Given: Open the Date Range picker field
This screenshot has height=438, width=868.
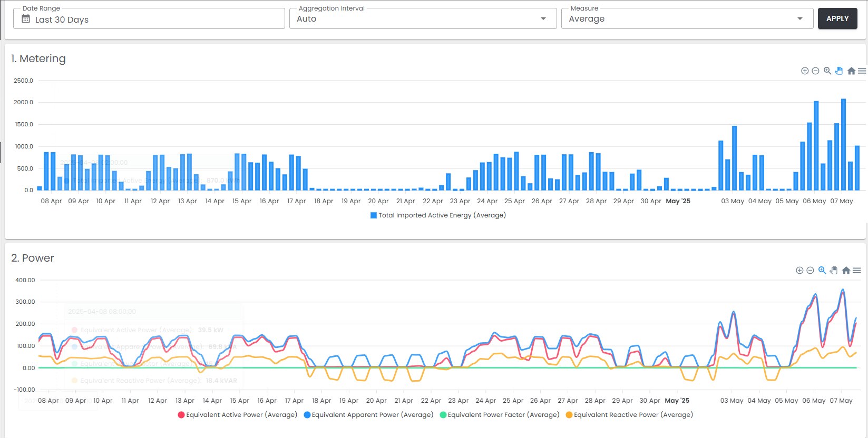Looking at the screenshot, I should (149, 19).
